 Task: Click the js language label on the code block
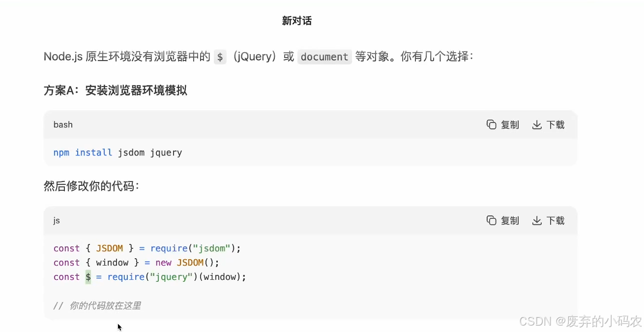tap(56, 220)
